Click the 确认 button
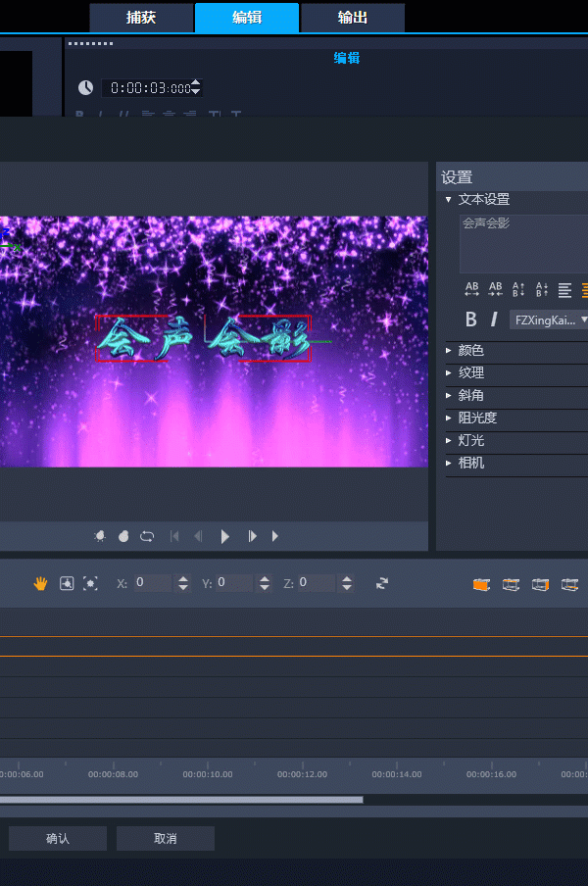The image size is (588, 886). point(58,839)
